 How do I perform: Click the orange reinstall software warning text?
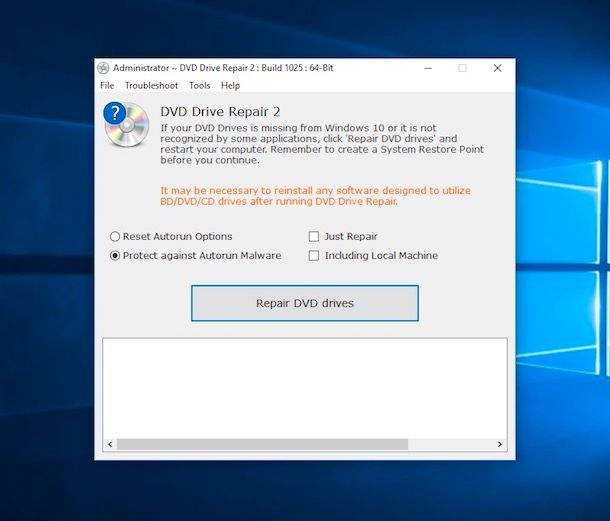point(316,196)
